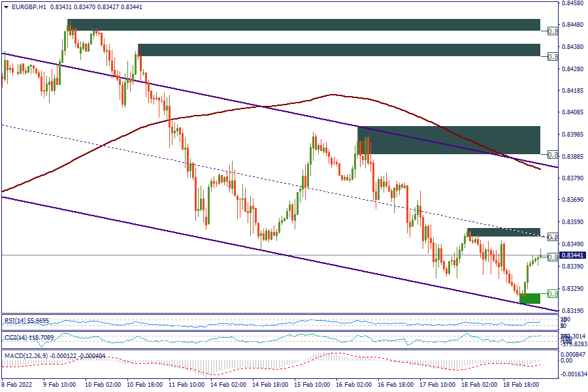
Task: Click the EURGBP,H1 symbol label
Action: 29,7
